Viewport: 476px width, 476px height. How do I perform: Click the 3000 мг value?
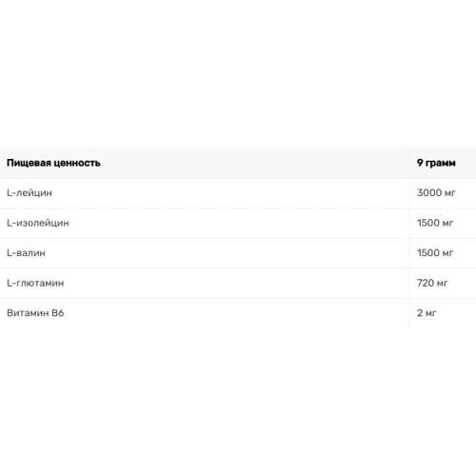(x=436, y=192)
